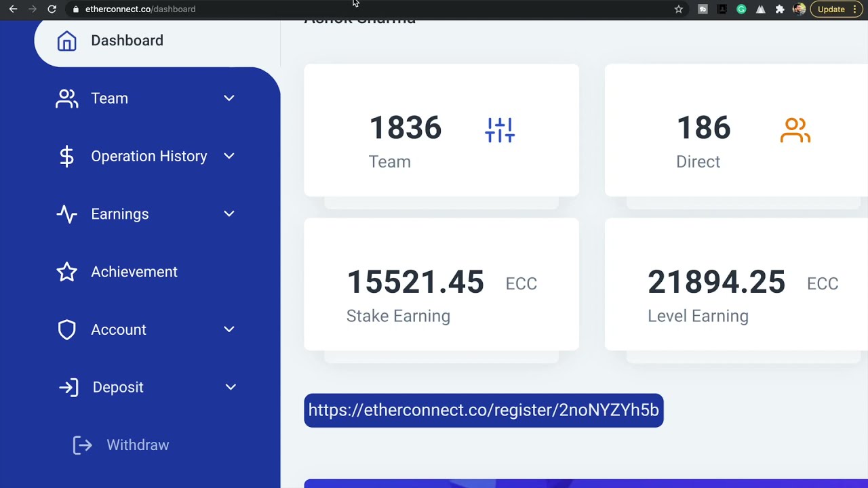
Task: Go back with the browser back arrow
Action: [x=13, y=9]
